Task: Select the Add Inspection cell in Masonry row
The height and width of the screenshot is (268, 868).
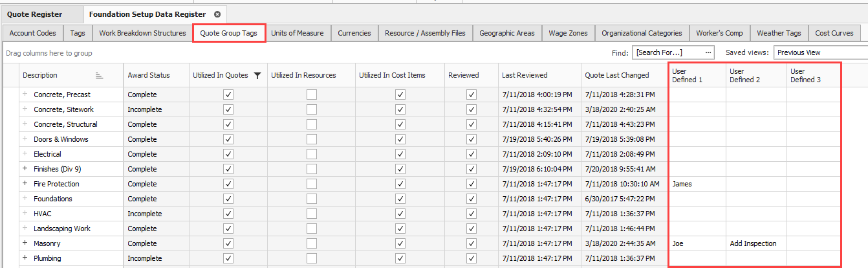Action: pyautogui.click(x=753, y=243)
